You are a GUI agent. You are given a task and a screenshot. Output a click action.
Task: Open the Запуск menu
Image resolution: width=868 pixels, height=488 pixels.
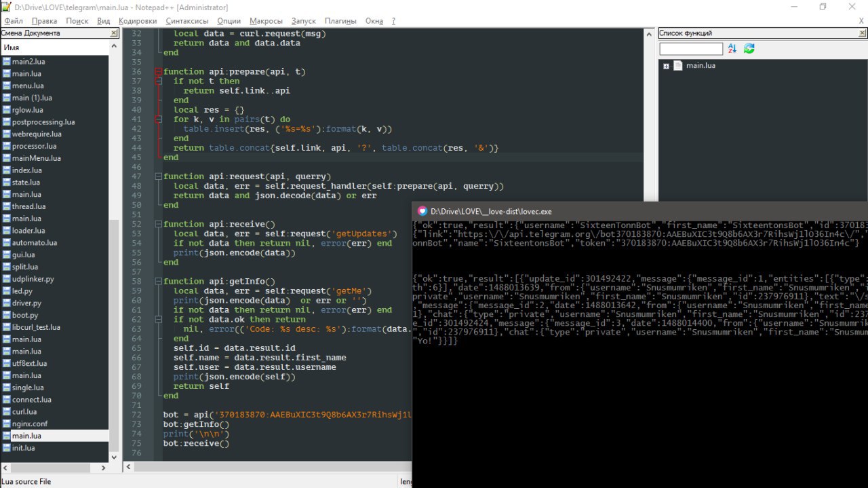tap(304, 21)
